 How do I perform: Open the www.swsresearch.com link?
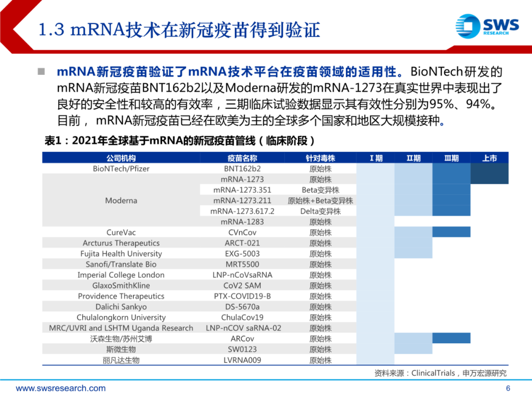point(61,388)
